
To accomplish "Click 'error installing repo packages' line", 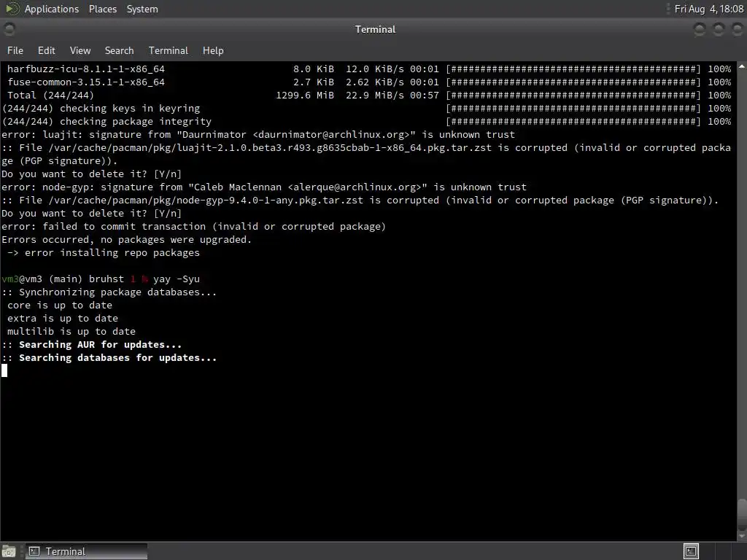I will (104, 253).
